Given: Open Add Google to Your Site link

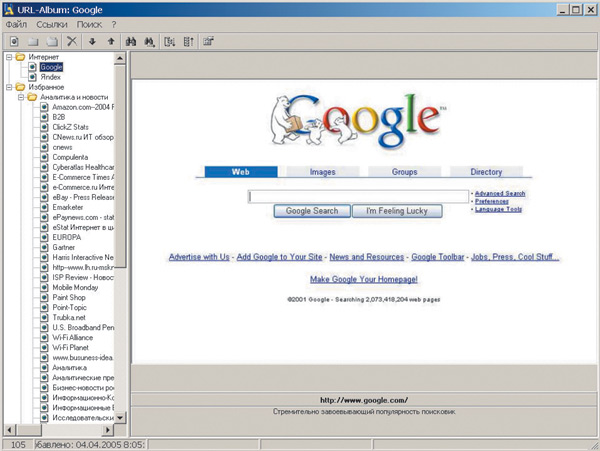Looking at the screenshot, I should (x=279, y=257).
